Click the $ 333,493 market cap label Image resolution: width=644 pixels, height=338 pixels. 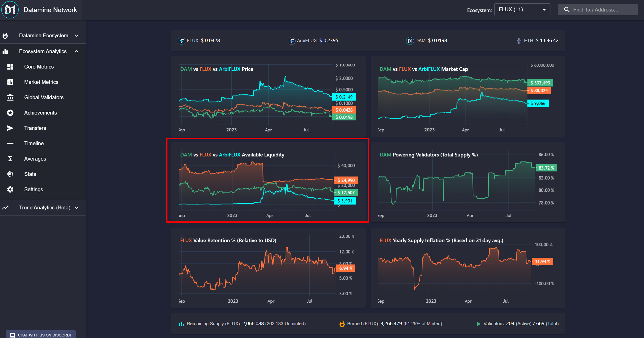coord(540,83)
